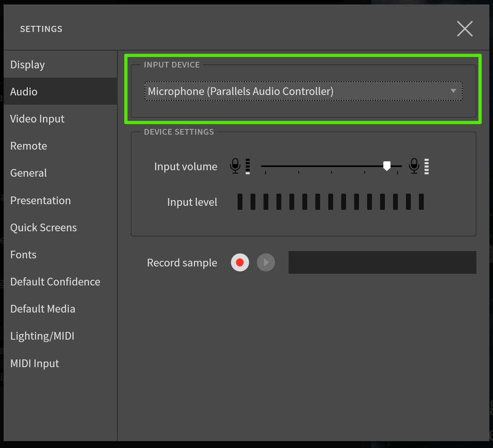The height and width of the screenshot is (448, 493).
Task: Select the Audio settings section
Action: pyautogui.click(x=60, y=91)
